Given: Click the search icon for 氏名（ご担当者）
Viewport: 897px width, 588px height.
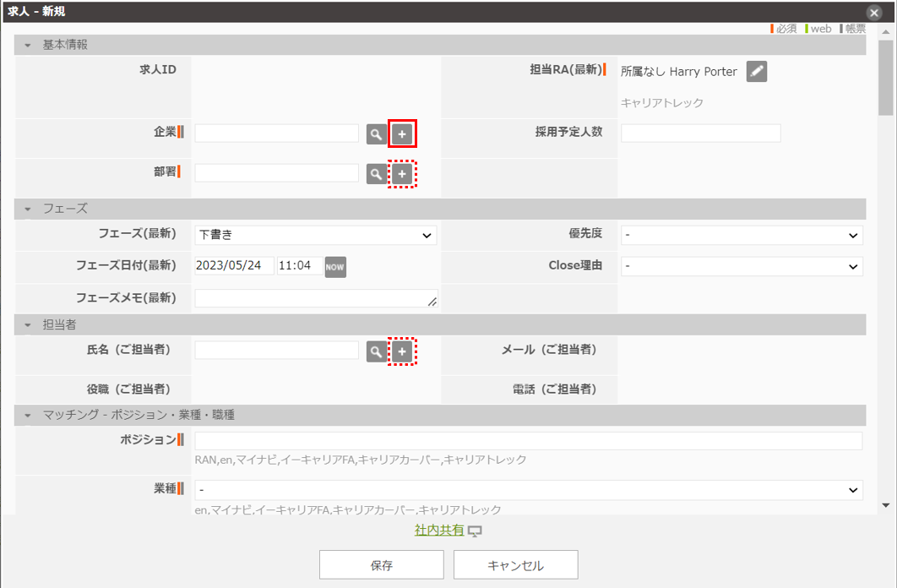Looking at the screenshot, I should tap(376, 351).
